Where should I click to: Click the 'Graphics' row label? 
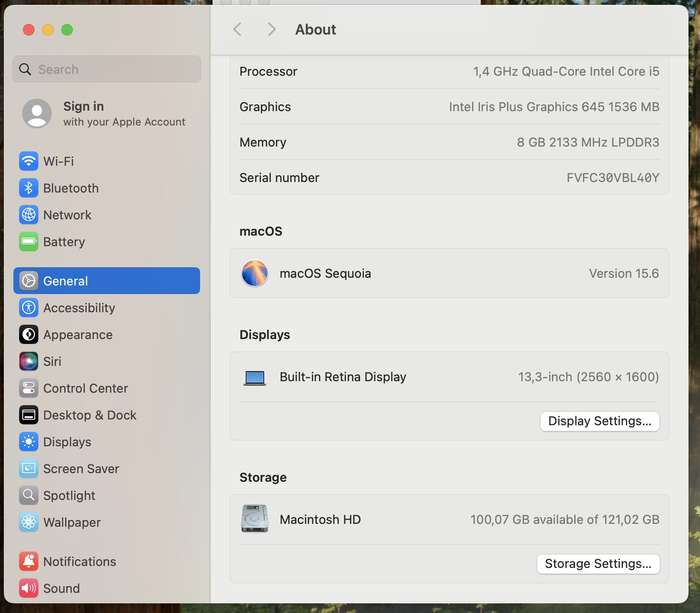[x=265, y=107]
